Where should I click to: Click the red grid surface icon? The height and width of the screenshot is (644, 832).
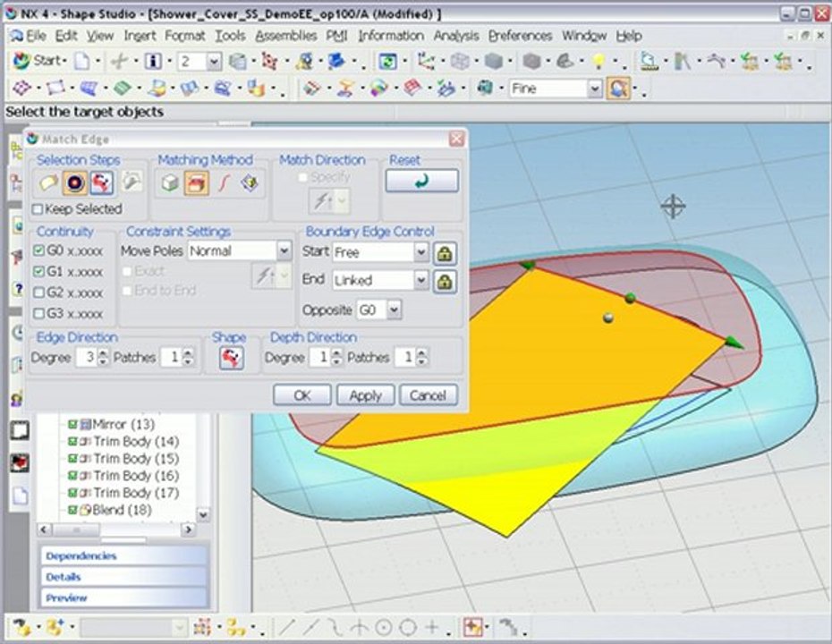[412, 88]
